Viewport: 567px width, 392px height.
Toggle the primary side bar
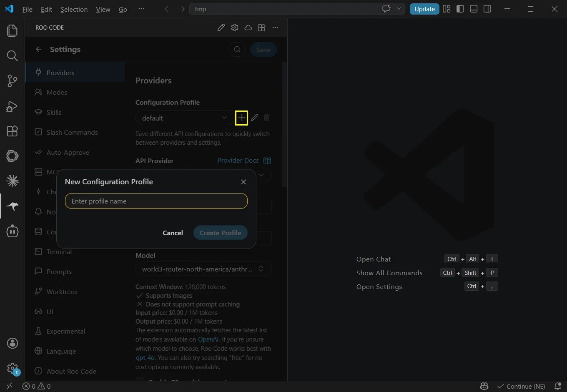tap(460, 9)
